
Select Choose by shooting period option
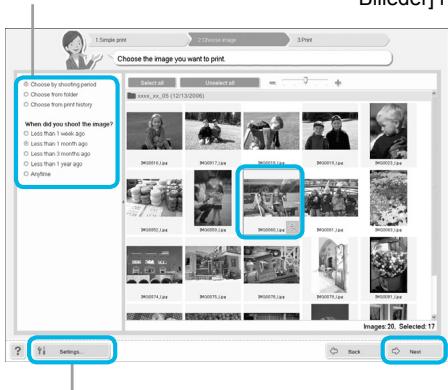60,84
